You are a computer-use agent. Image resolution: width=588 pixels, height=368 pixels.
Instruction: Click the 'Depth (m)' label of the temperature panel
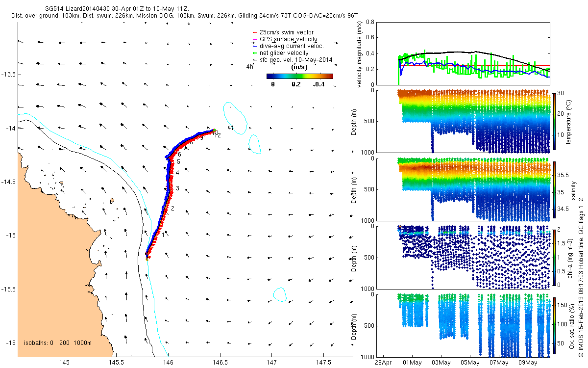click(x=355, y=122)
